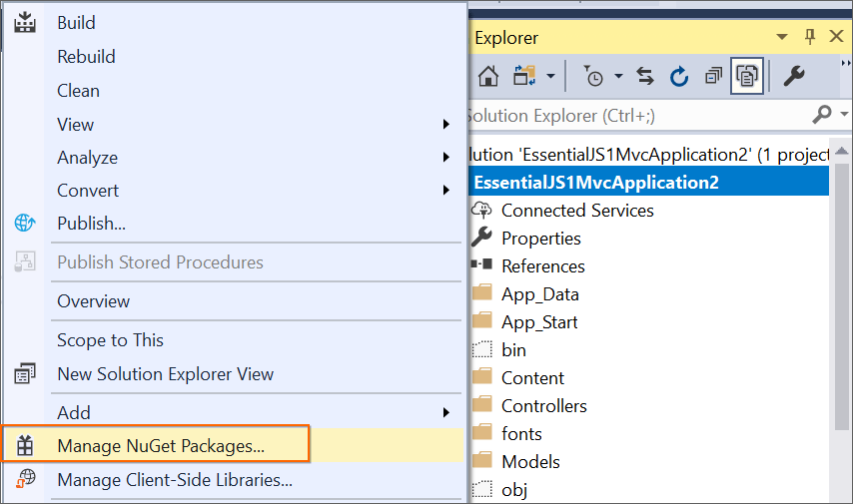
Task: Expand the toolbar overflow chevron
Action: (846, 63)
